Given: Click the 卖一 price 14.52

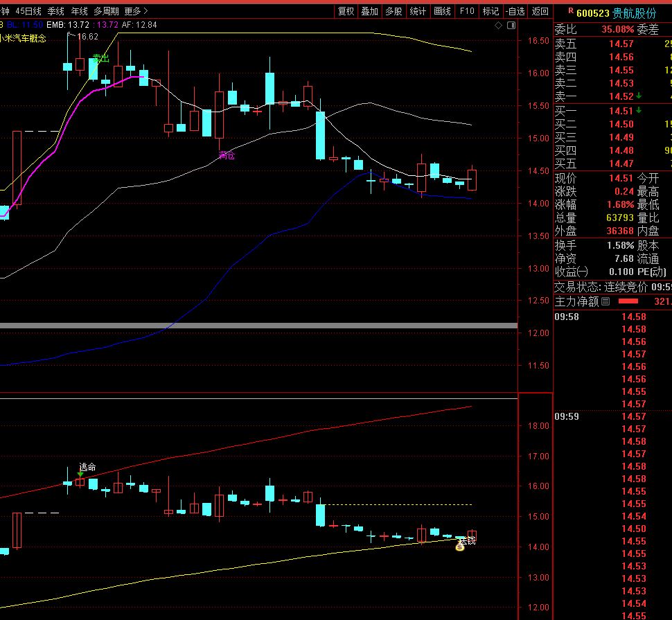Looking at the screenshot, I should click(621, 96).
